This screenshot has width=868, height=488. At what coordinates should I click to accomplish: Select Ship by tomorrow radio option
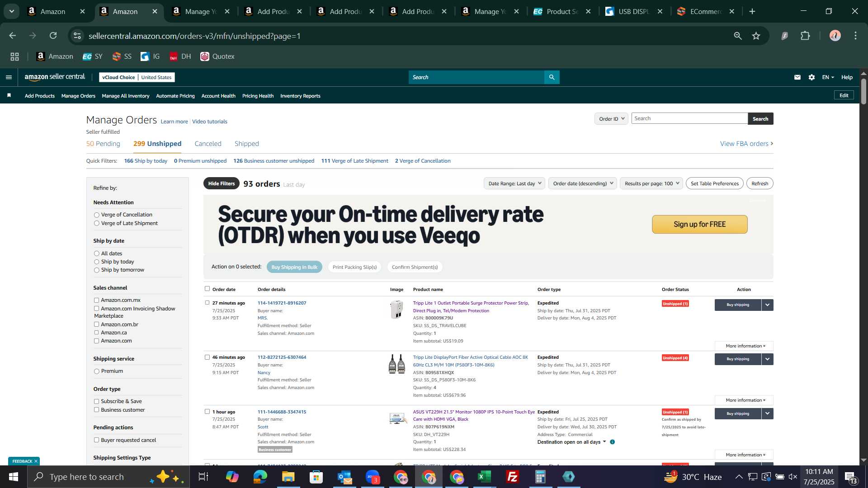pos(96,270)
